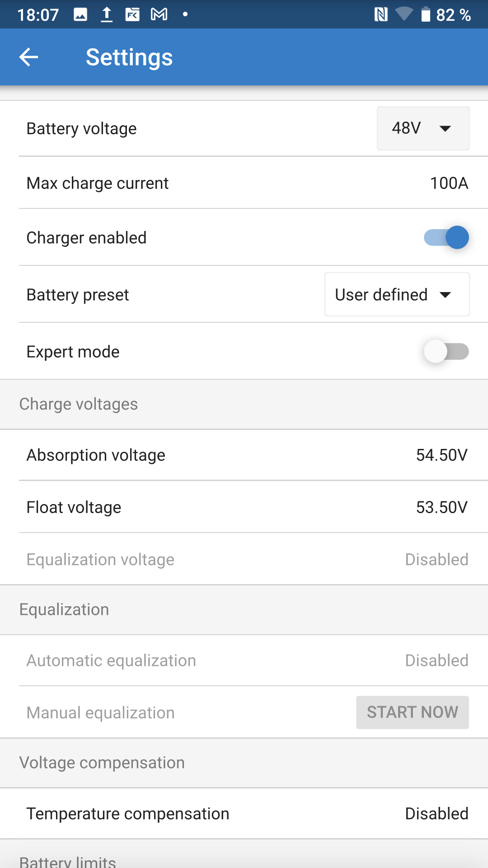Tap the battery icon in status bar

pyautogui.click(x=426, y=14)
